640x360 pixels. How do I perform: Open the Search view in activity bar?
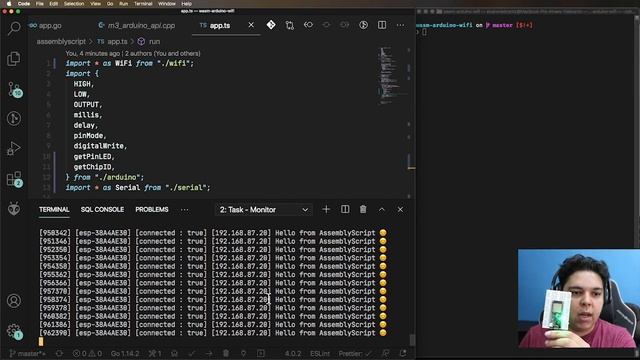(x=14, y=28)
